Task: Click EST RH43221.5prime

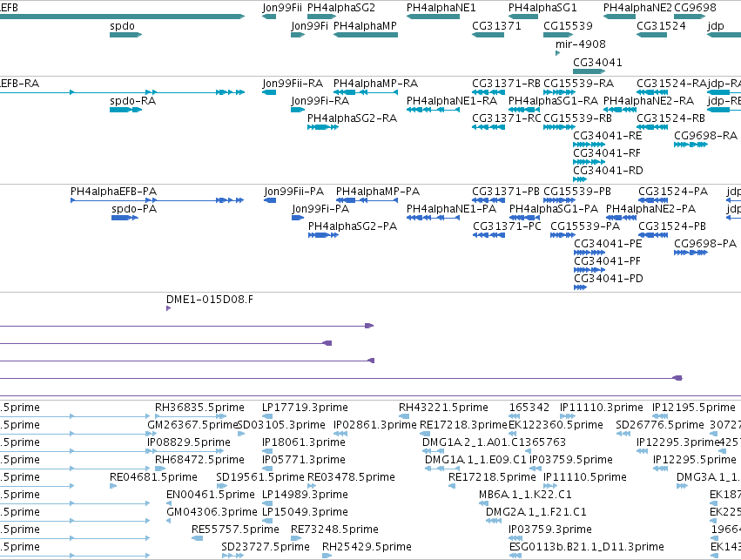Action: (404, 416)
